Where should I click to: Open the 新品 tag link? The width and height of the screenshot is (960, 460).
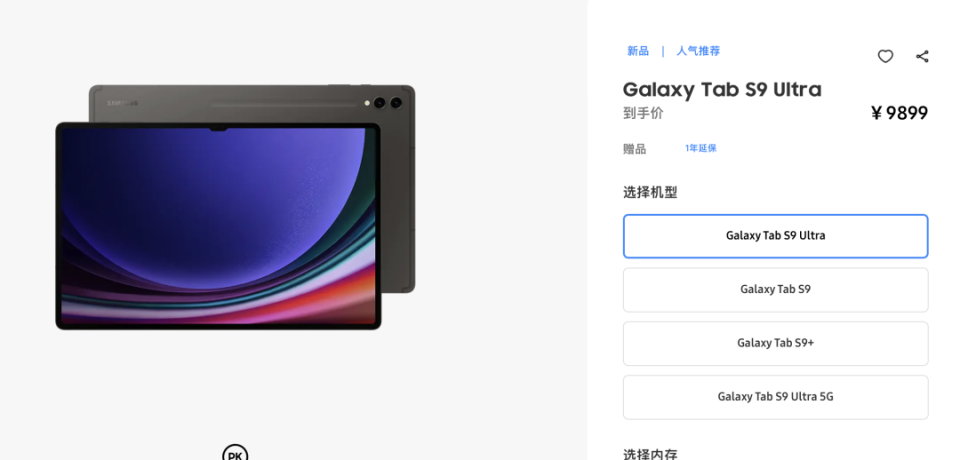click(638, 51)
